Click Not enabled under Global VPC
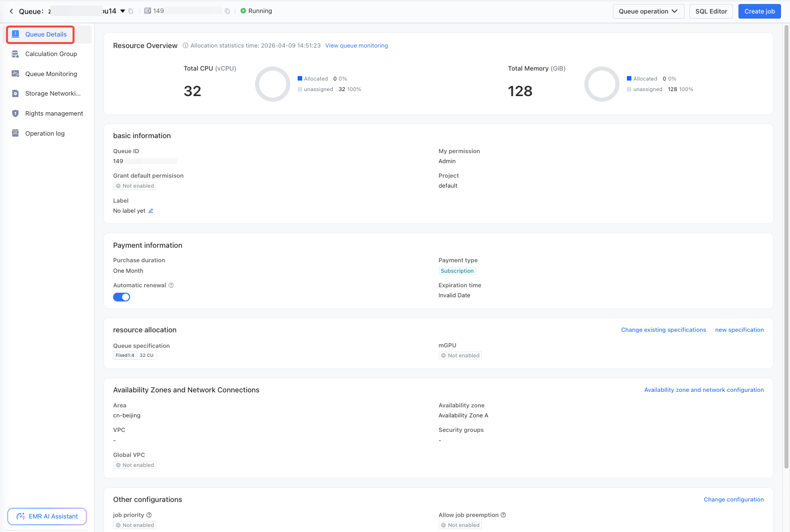The image size is (790, 532). click(x=135, y=465)
